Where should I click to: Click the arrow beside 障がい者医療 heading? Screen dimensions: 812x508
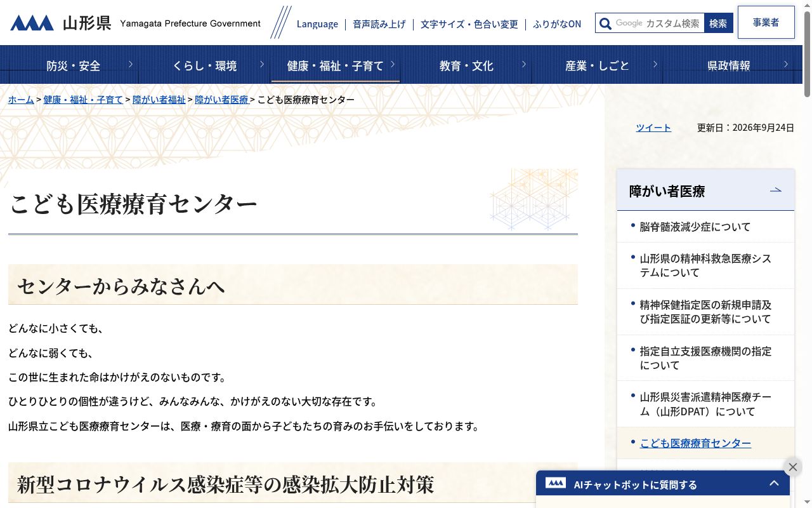[x=775, y=190]
